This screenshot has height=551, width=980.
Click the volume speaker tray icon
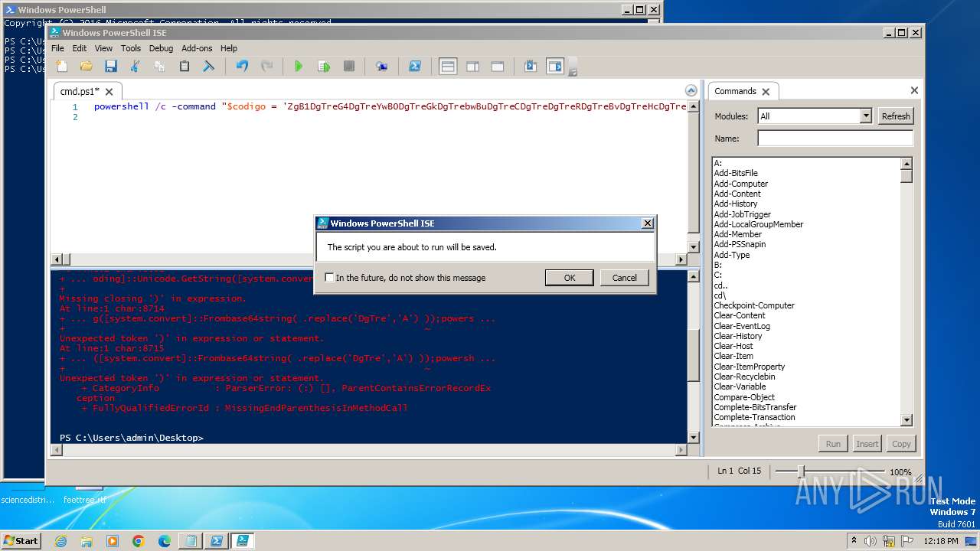tap(870, 541)
